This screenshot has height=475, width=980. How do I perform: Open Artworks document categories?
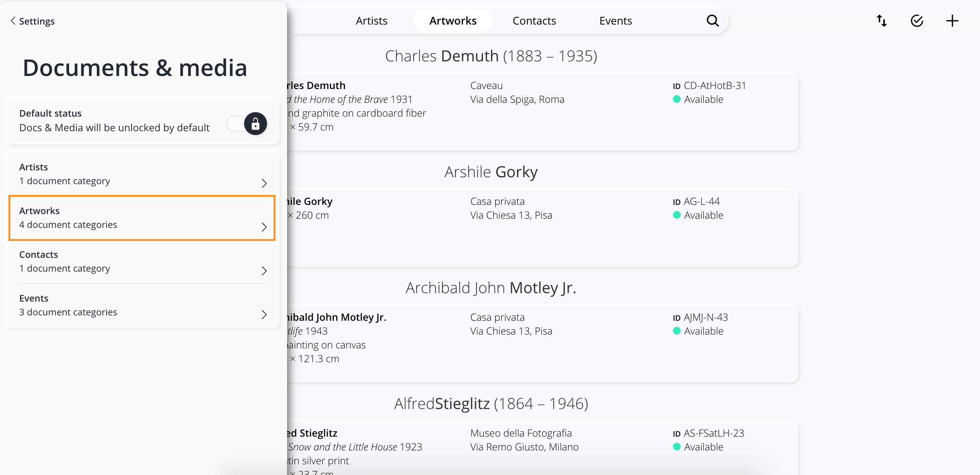[x=142, y=218]
